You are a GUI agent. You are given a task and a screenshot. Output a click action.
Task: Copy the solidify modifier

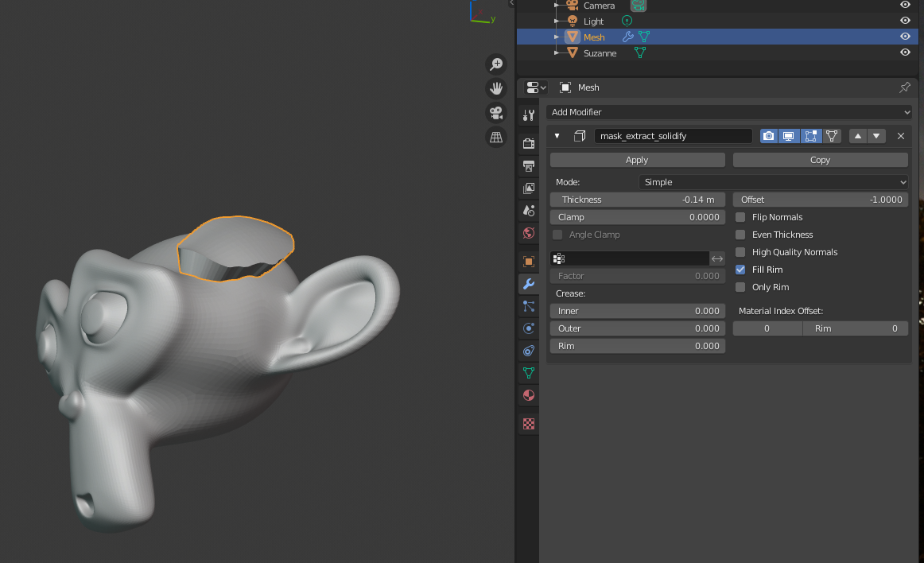(x=821, y=160)
